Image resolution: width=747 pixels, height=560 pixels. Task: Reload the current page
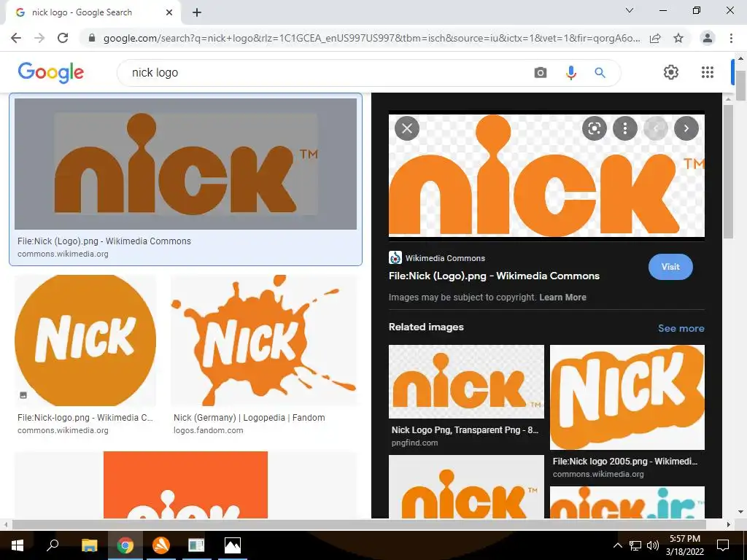(x=63, y=38)
